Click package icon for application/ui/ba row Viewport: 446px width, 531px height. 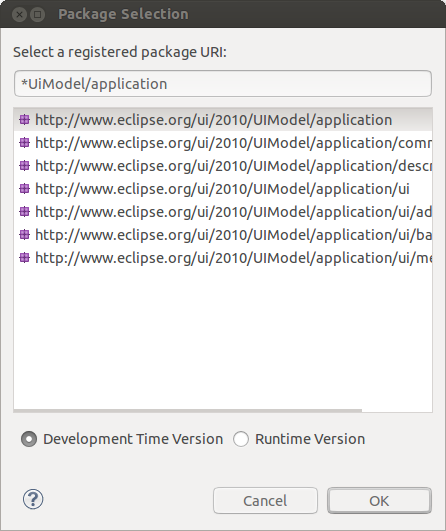[24, 235]
